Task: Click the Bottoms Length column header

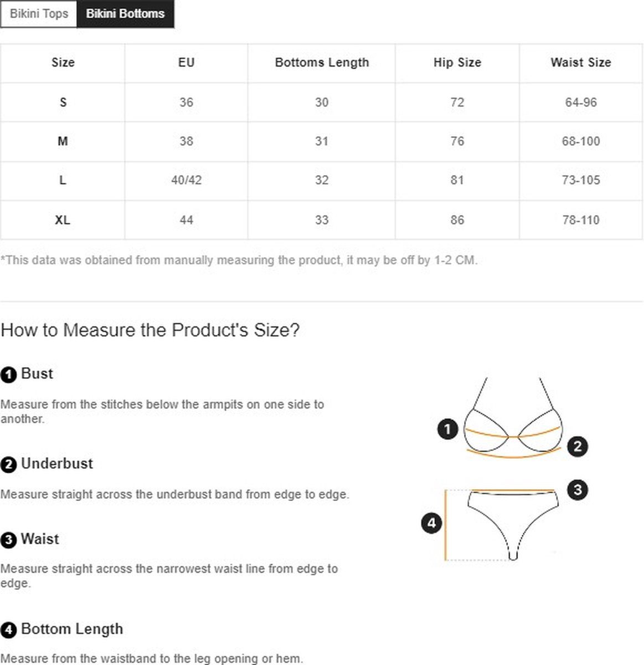Action: pyautogui.click(x=322, y=63)
